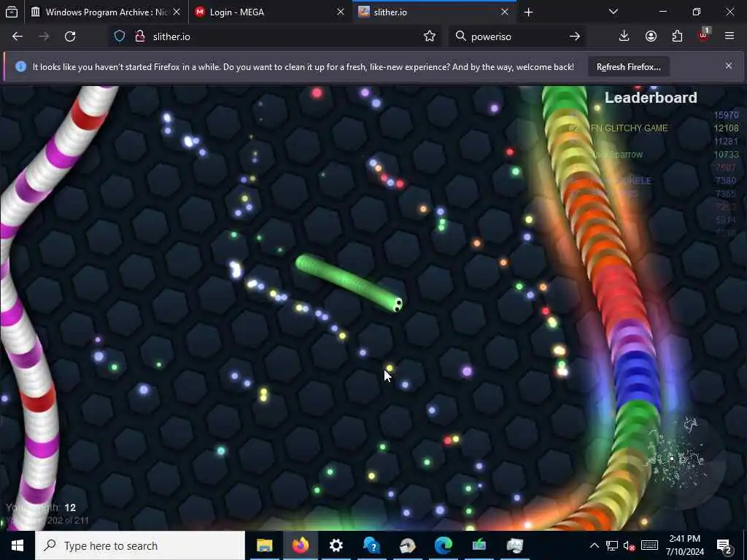Viewport: 747px width, 560px height.
Task: Open the uBlock Origin extension icon
Action: coord(704,35)
